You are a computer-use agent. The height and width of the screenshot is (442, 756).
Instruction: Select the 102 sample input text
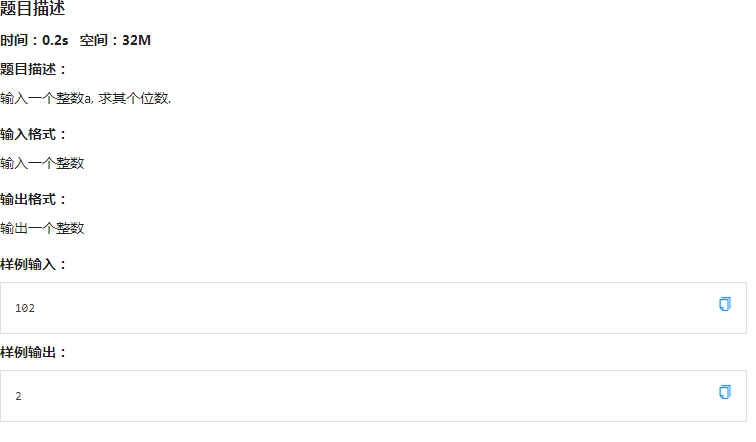pos(25,308)
